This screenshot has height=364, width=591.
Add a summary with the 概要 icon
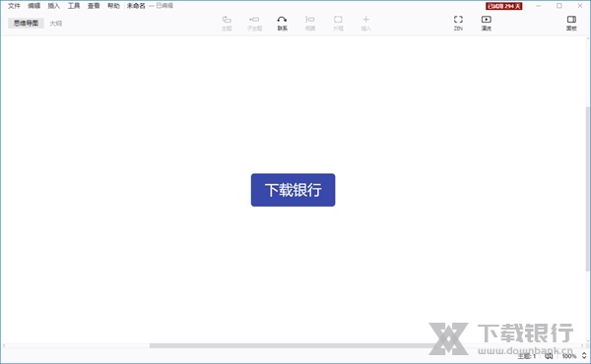(x=310, y=23)
